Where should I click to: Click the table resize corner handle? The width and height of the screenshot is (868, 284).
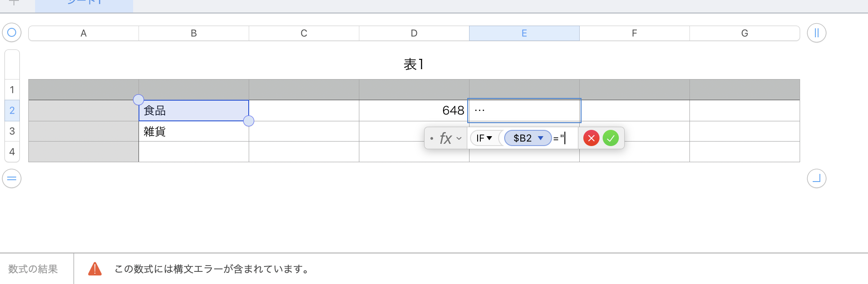point(816,178)
